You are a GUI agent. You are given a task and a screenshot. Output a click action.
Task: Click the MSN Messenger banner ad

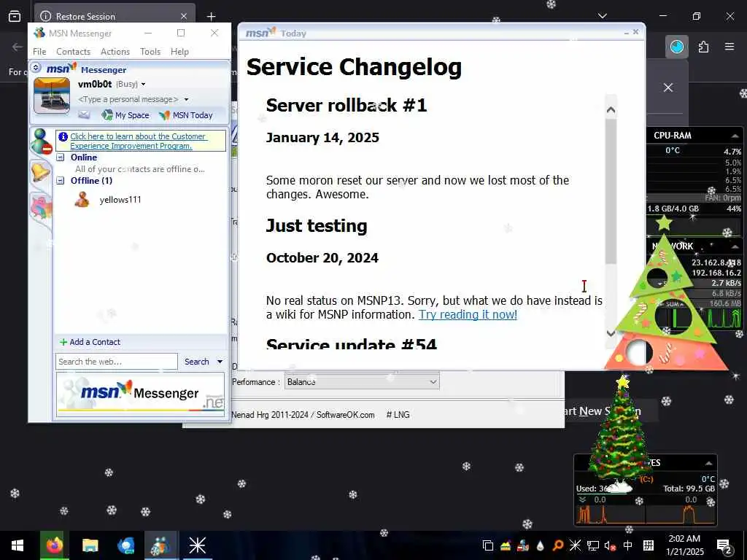coord(140,394)
